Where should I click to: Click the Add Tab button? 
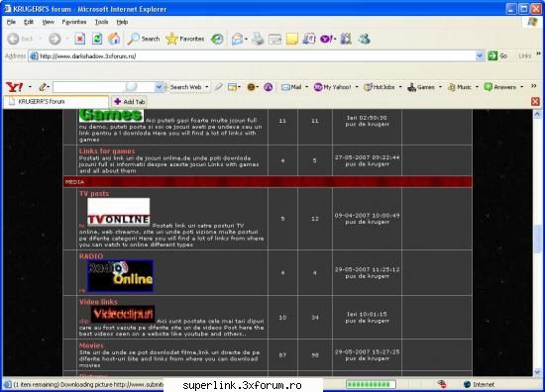(x=129, y=101)
